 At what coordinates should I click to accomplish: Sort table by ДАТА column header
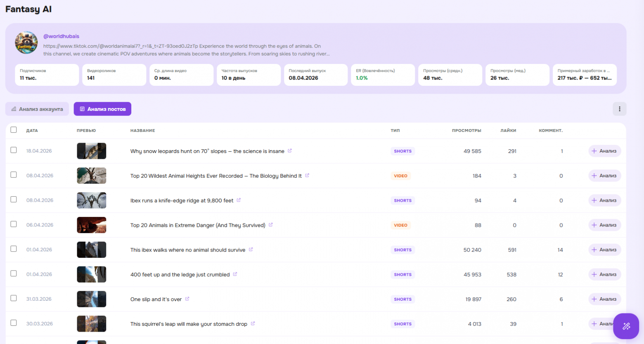(x=32, y=131)
